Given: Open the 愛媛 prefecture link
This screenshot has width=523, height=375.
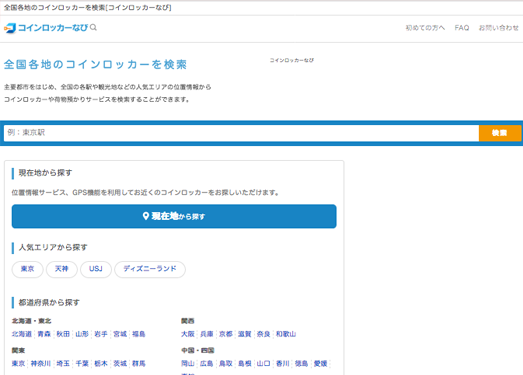Looking at the screenshot, I should point(321,363).
